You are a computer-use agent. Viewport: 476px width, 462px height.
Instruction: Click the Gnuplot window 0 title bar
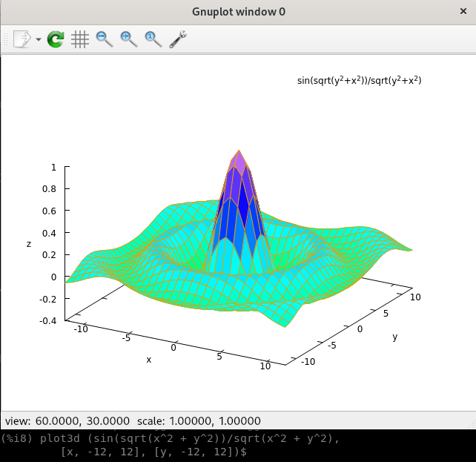click(x=237, y=12)
